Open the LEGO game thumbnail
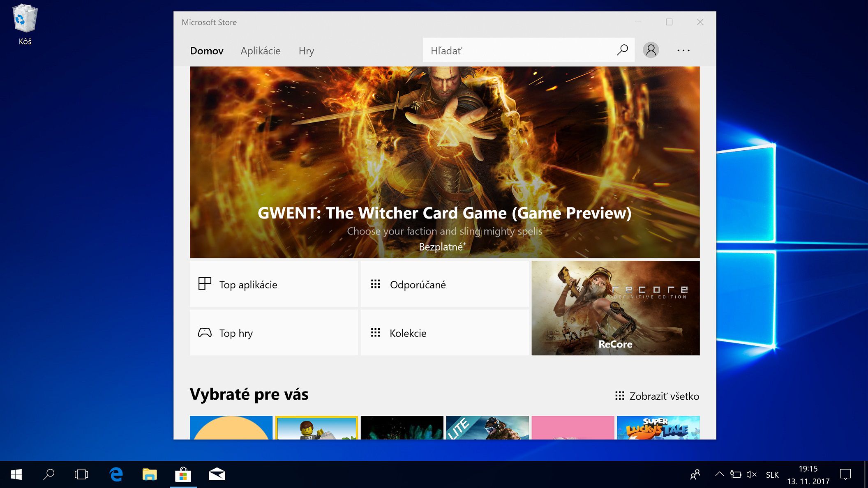This screenshot has height=488, width=868. click(316, 428)
